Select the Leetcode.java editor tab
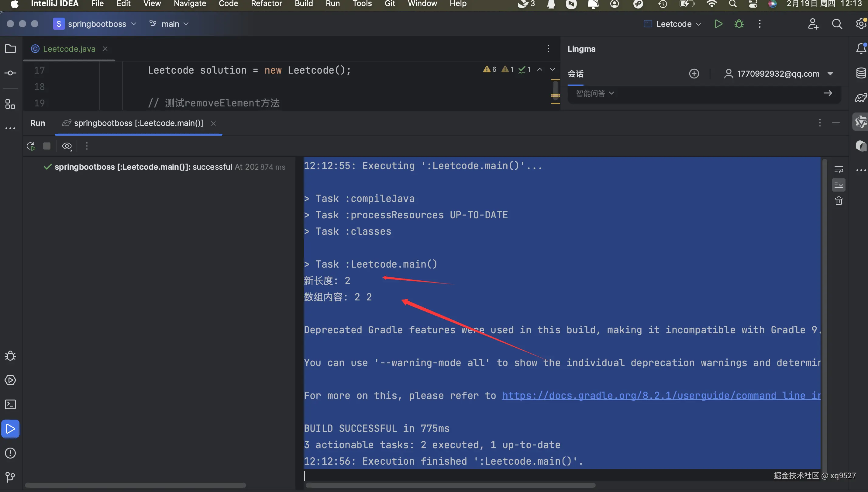 tap(69, 49)
